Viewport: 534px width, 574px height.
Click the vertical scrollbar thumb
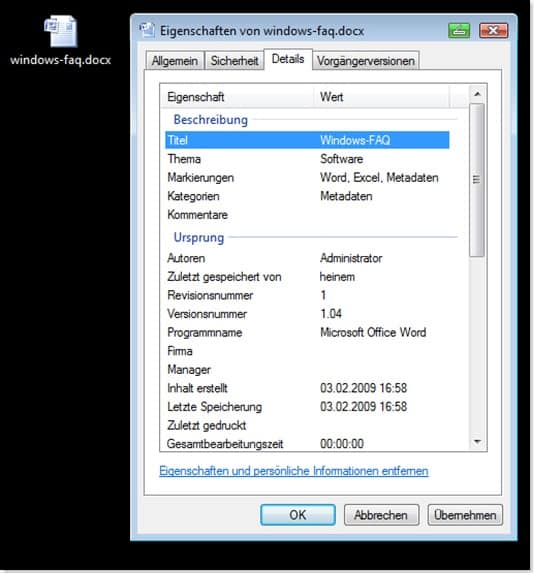pos(477,180)
